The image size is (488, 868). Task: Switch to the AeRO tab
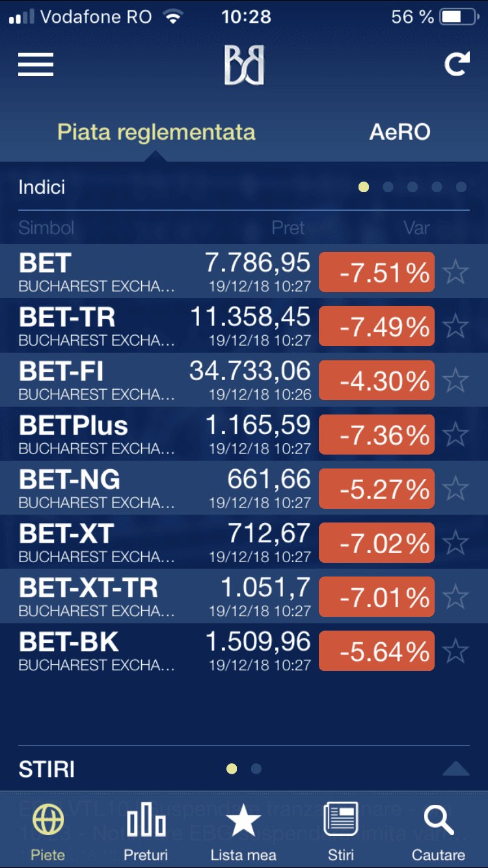(x=400, y=132)
